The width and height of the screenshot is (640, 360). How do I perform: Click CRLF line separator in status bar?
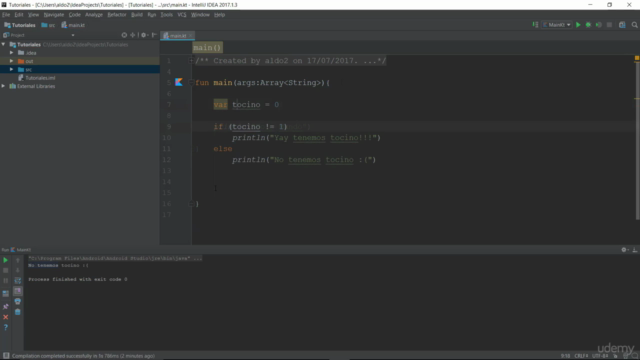point(581,356)
